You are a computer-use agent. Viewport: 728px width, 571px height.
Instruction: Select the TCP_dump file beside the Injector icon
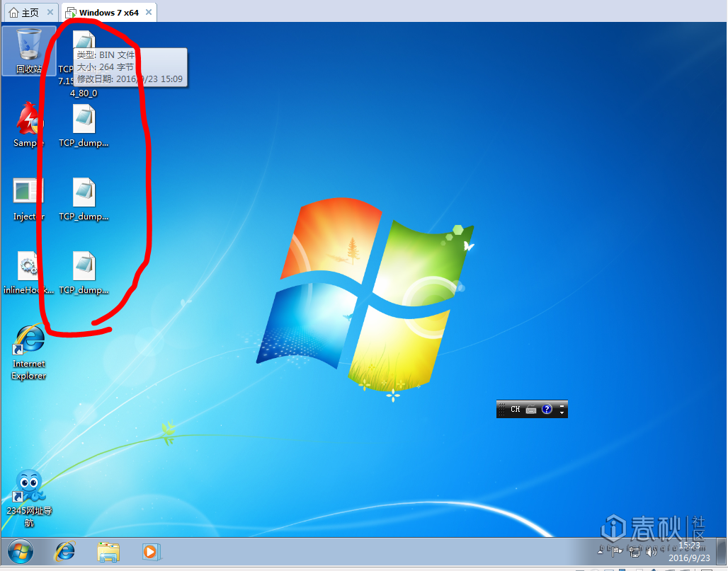pos(84,199)
